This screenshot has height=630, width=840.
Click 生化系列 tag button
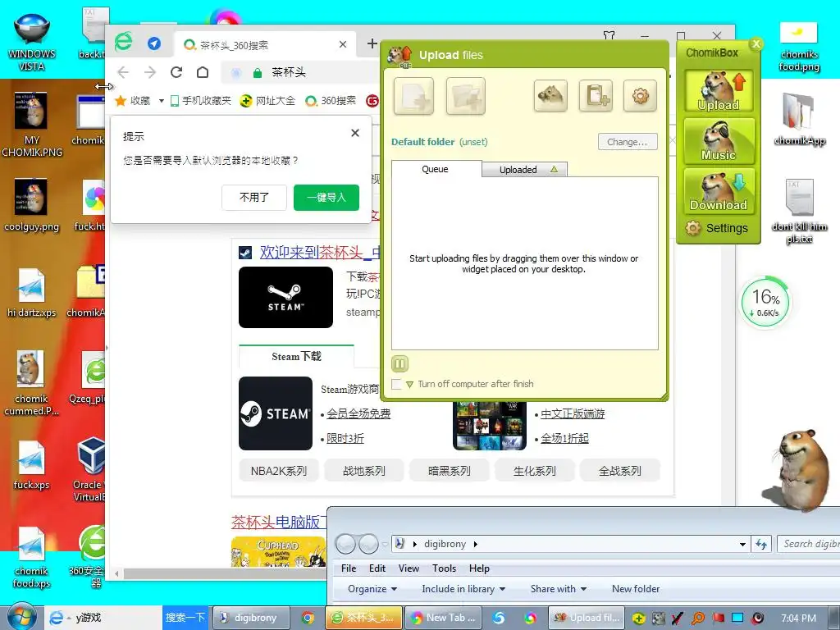534,471
